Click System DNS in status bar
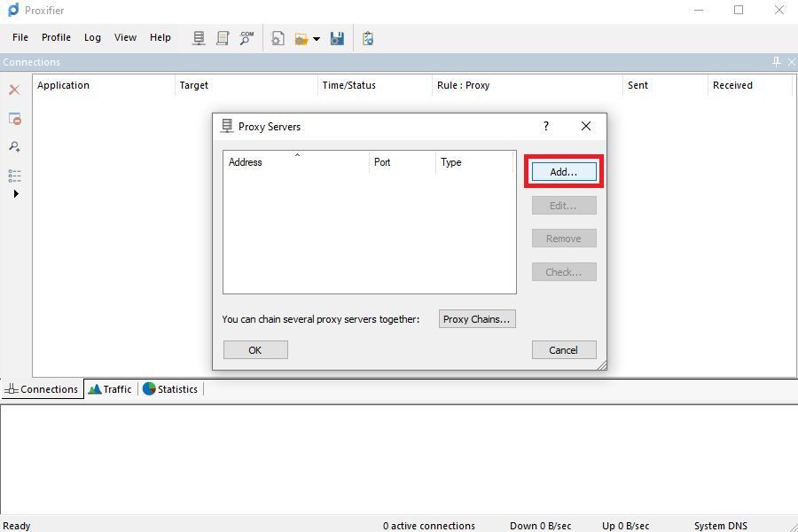Image resolution: width=798 pixels, height=532 pixels. pos(721,526)
